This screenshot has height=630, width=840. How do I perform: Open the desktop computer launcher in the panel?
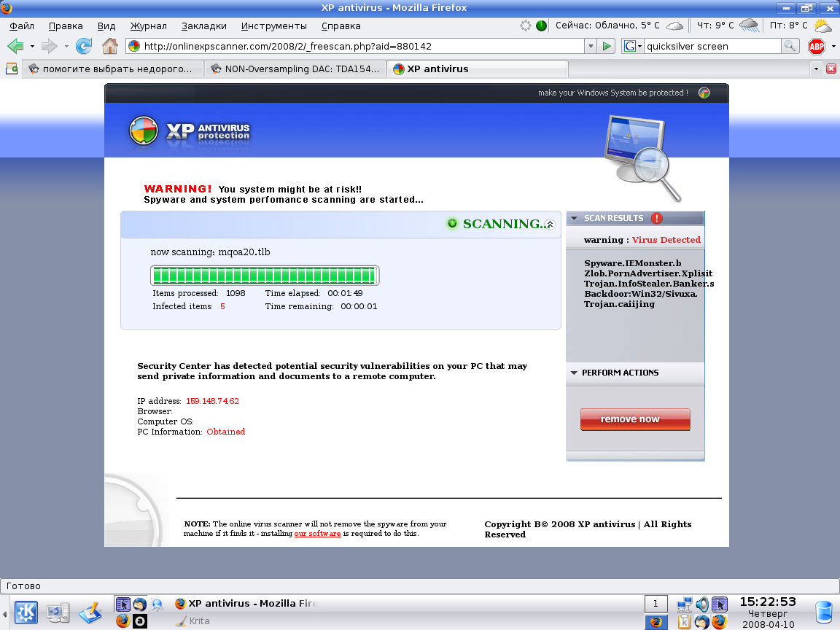tap(58, 612)
